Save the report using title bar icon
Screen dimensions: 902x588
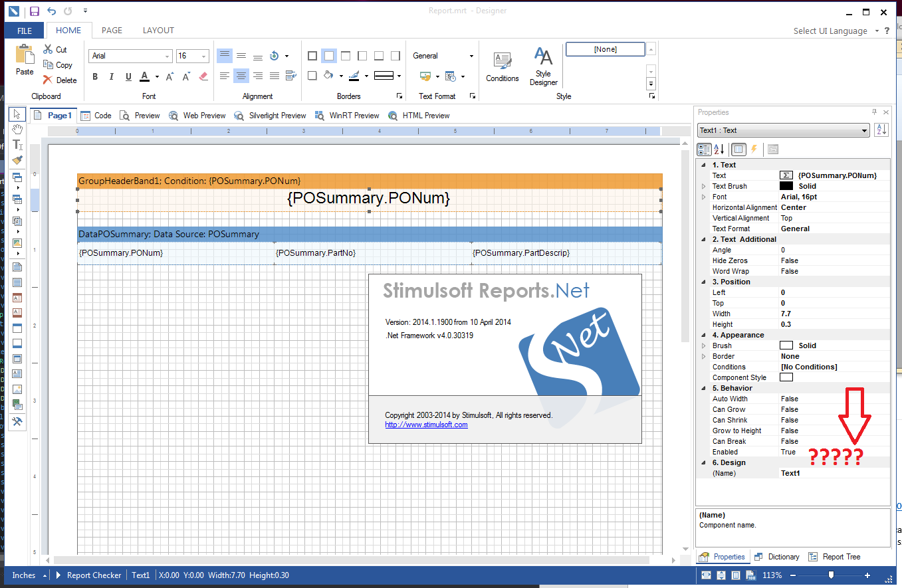(x=35, y=11)
